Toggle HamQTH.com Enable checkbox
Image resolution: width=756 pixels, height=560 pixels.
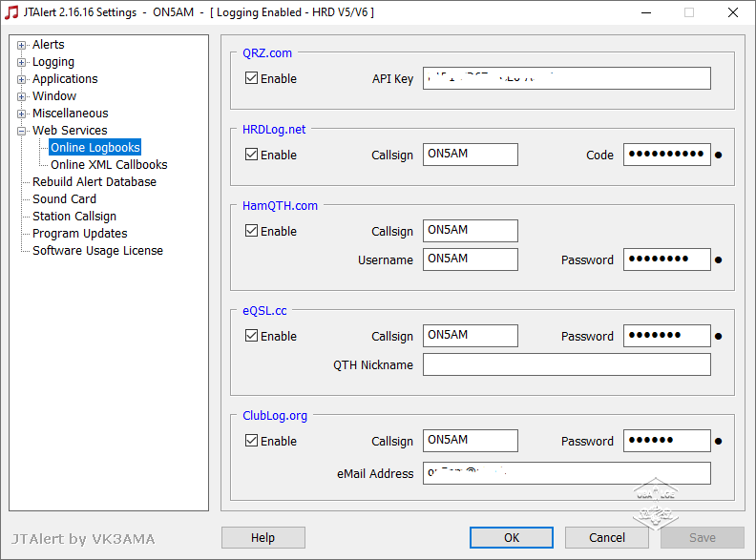251,231
